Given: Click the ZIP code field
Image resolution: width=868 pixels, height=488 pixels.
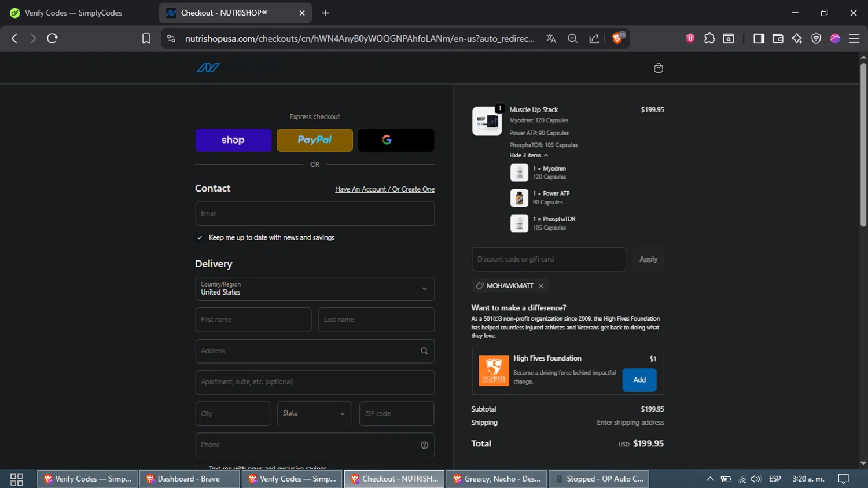Looking at the screenshot, I should [396, 413].
